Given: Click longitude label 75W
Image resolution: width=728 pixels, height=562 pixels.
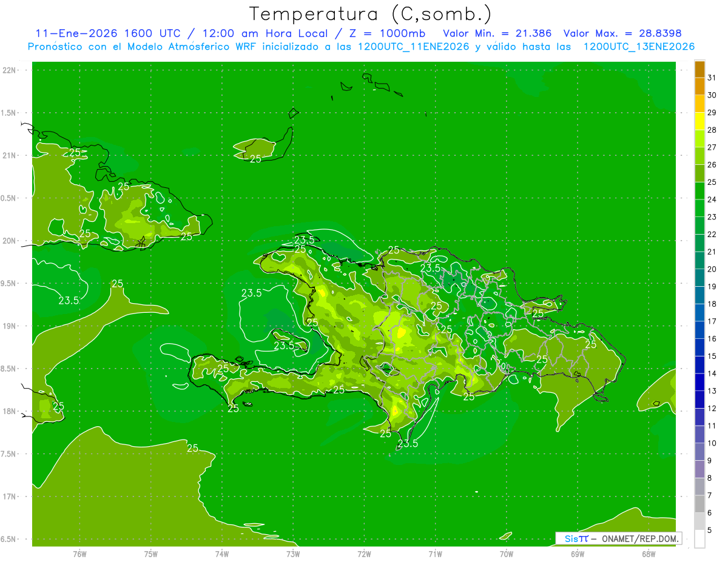Looking at the screenshot, I should (151, 554).
